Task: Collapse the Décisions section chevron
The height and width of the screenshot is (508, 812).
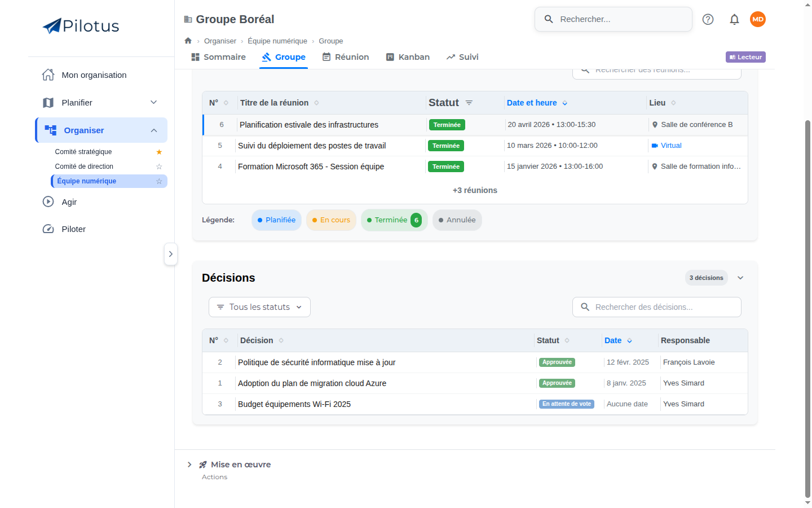Action: (740, 278)
